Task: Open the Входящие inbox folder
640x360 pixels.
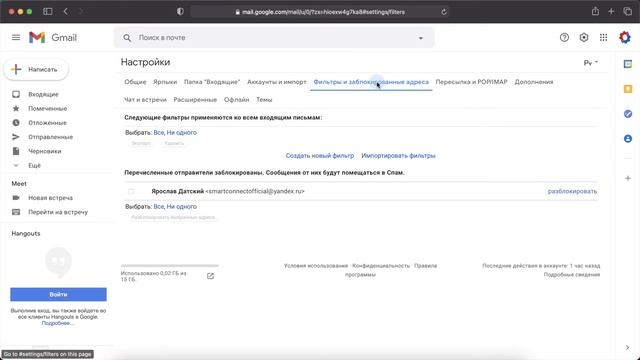Action: tap(43, 94)
